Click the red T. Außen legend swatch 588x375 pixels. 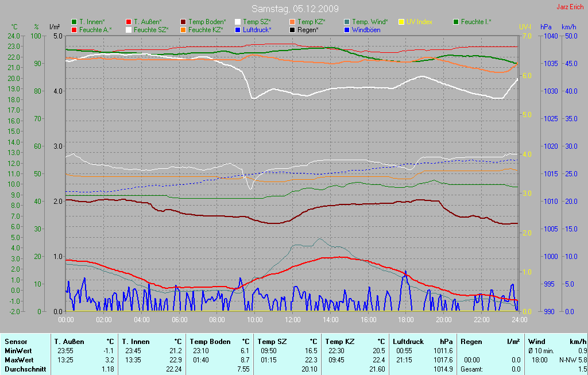point(129,22)
